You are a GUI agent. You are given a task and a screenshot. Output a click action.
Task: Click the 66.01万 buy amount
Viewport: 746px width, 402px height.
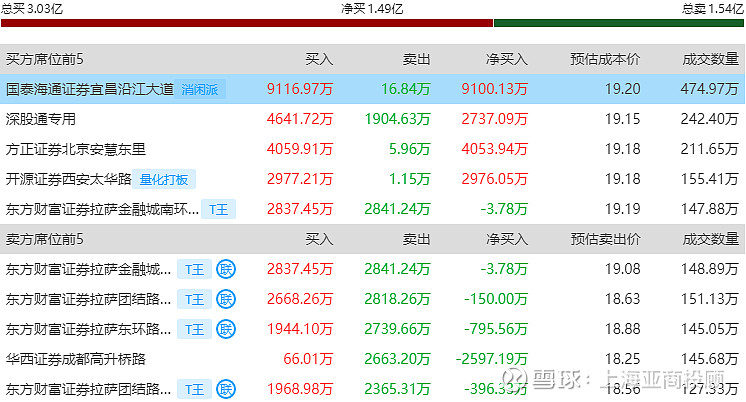[x=308, y=359]
